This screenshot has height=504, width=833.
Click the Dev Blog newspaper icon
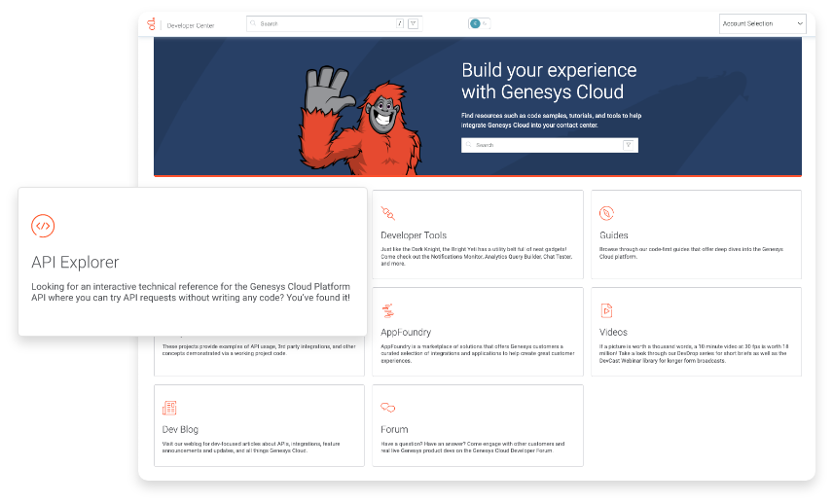(169, 408)
